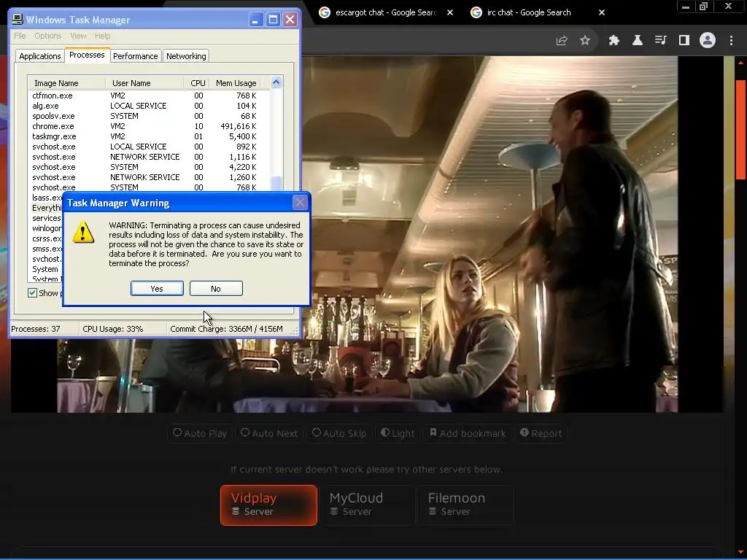Screen dimensions: 747x560
Task: Sort processes by Image Name column
Action: pyautogui.click(x=66, y=83)
